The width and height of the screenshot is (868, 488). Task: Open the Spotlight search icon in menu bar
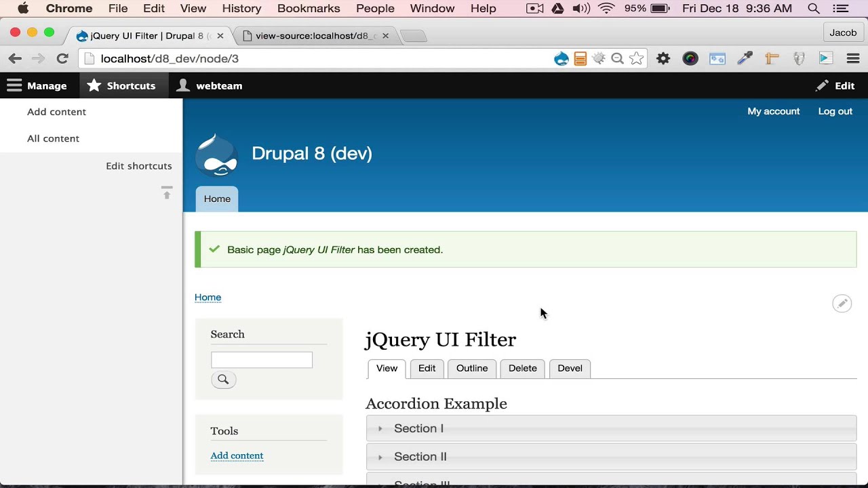[814, 9]
